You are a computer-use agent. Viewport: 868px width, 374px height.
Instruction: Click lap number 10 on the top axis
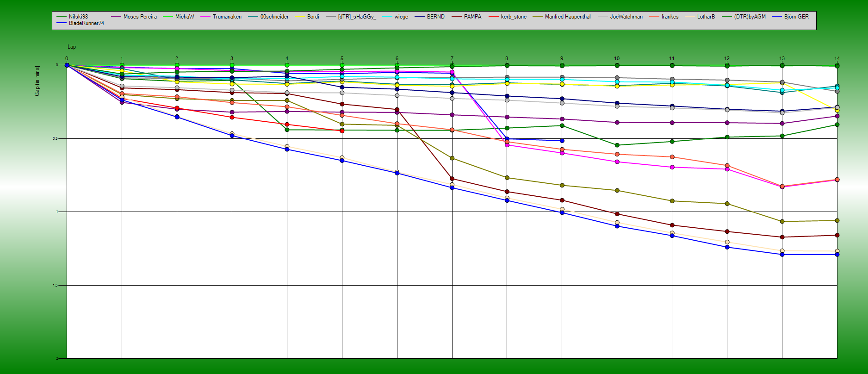[x=617, y=59]
